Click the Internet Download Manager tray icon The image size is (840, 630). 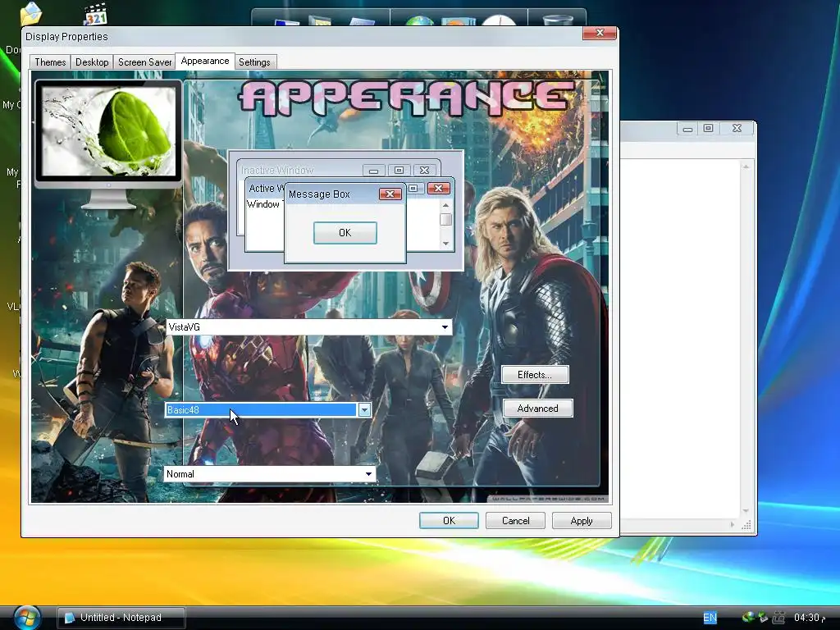click(748, 617)
